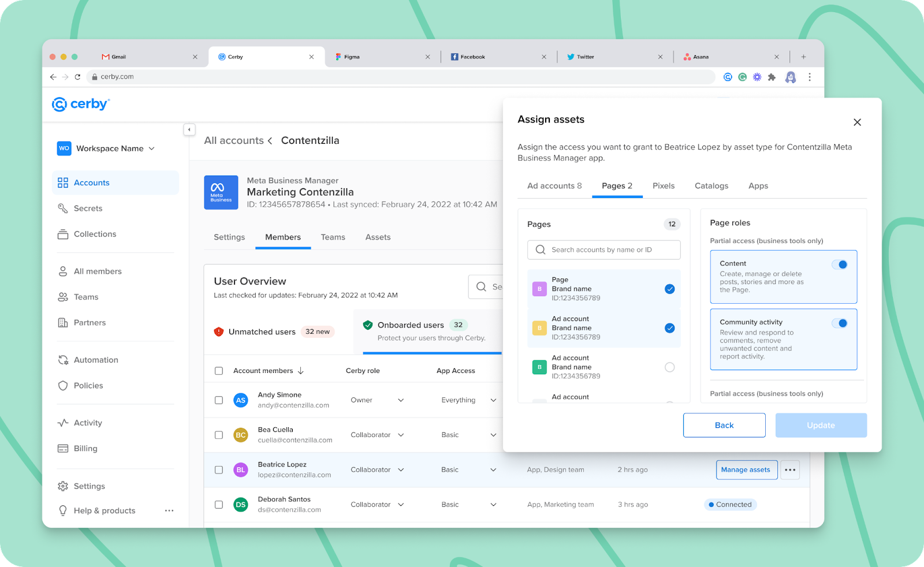This screenshot has width=924, height=567.
Task: Select all account members checkbox
Action: 219,371
